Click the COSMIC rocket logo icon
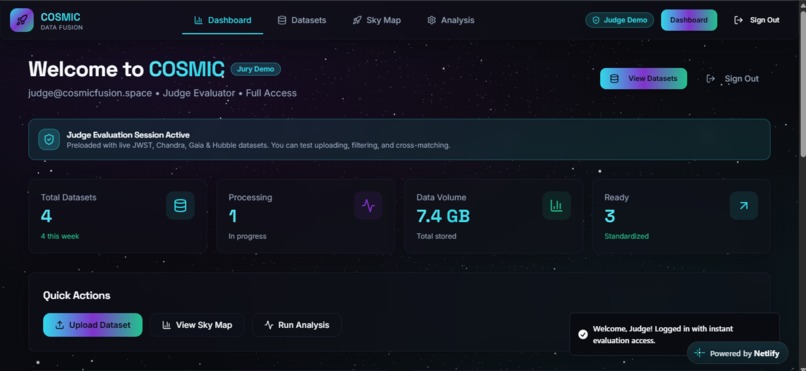Screen dimensions: 806x371 tap(22, 20)
